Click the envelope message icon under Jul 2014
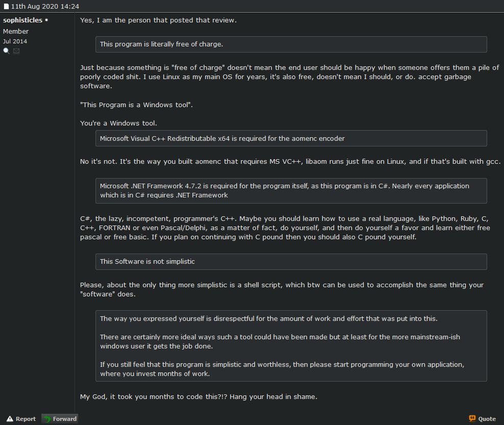The image size is (504, 425). (x=16, y=51)
